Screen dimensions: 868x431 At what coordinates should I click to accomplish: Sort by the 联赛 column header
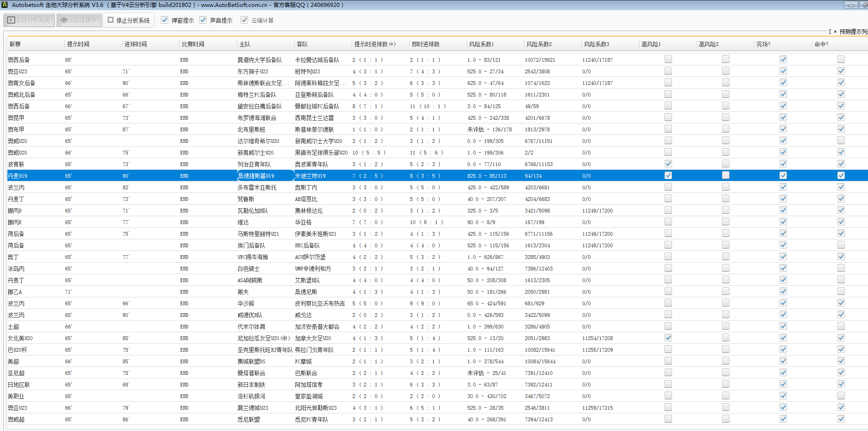[15, 44]
